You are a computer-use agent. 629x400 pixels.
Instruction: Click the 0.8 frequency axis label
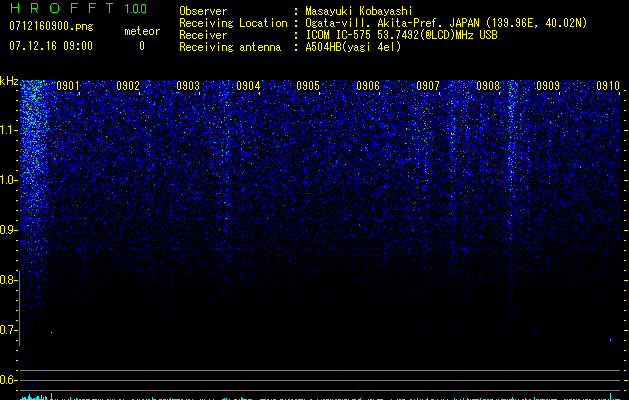8,280
